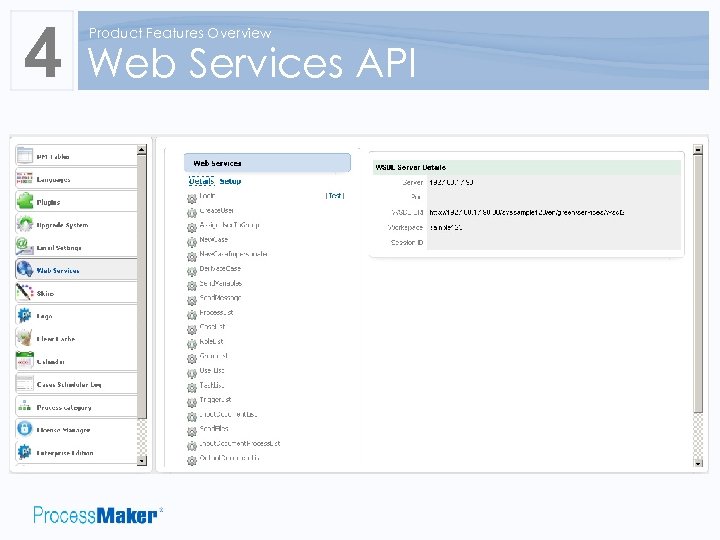Open the green Plugins puzzle icon
Image resolution: width=720 pixels, height=540 pixels.
pyautogui.click(x=24, y=201)
